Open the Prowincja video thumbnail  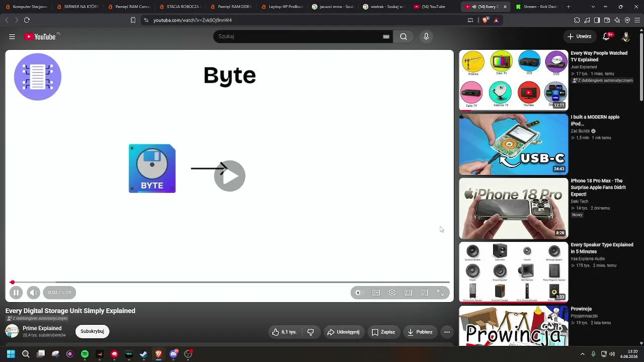pos(514,326)
